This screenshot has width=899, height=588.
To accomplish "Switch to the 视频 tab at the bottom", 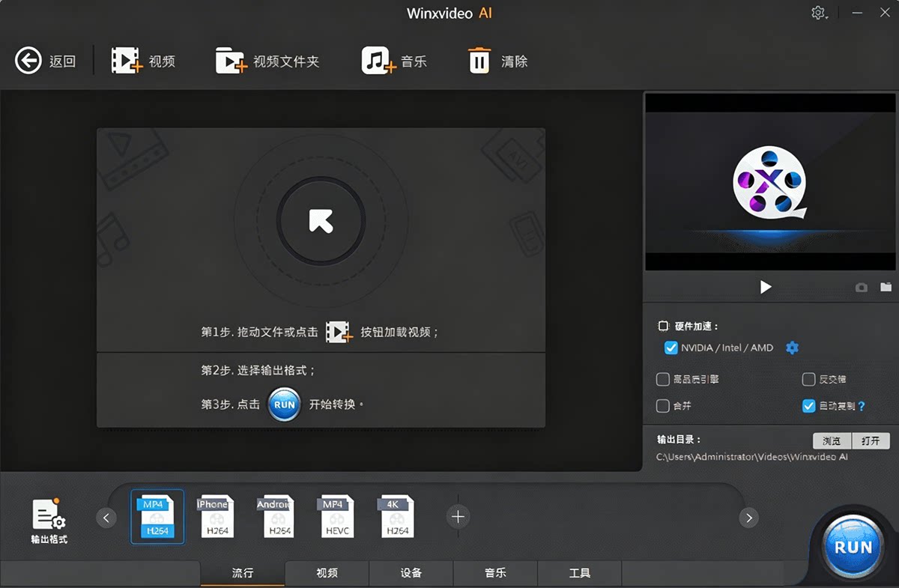I will pyautogui.click(x=327, y=573).
